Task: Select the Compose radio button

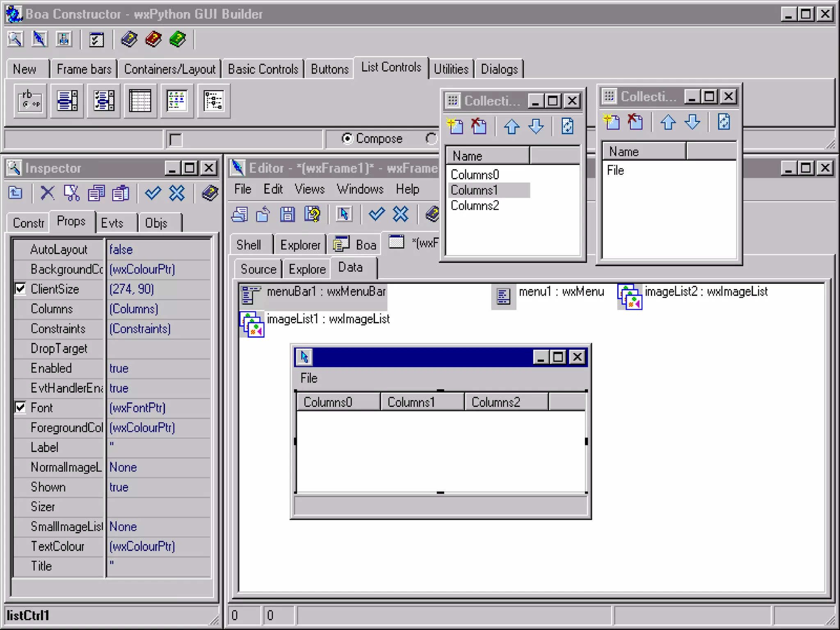Action: [x=347, y=139]
